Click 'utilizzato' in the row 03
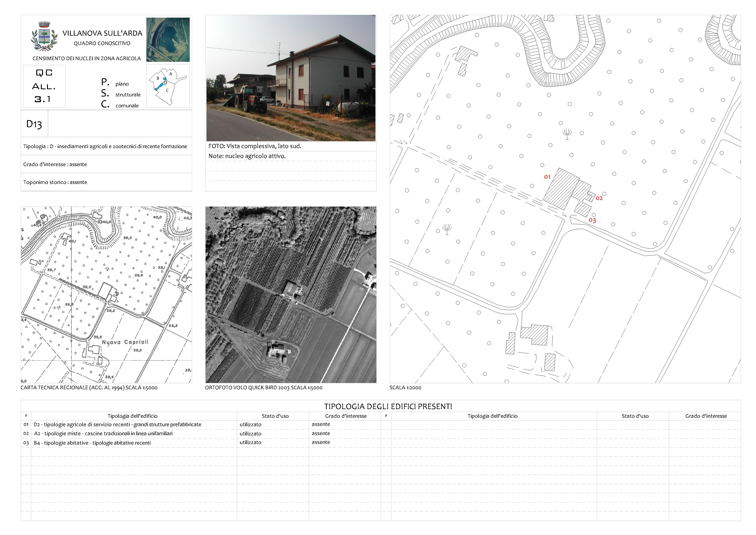Viewport: 756px width, 535px height. coord(250,442)
